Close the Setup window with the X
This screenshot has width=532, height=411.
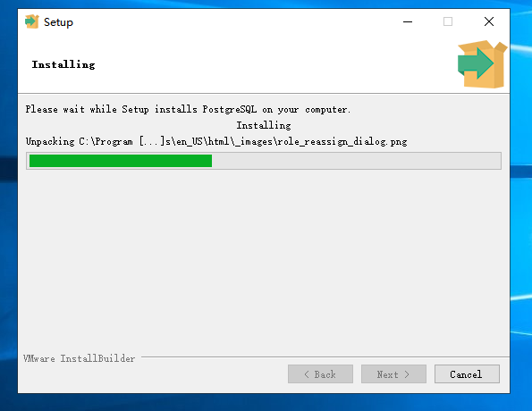tap(489, 21)
